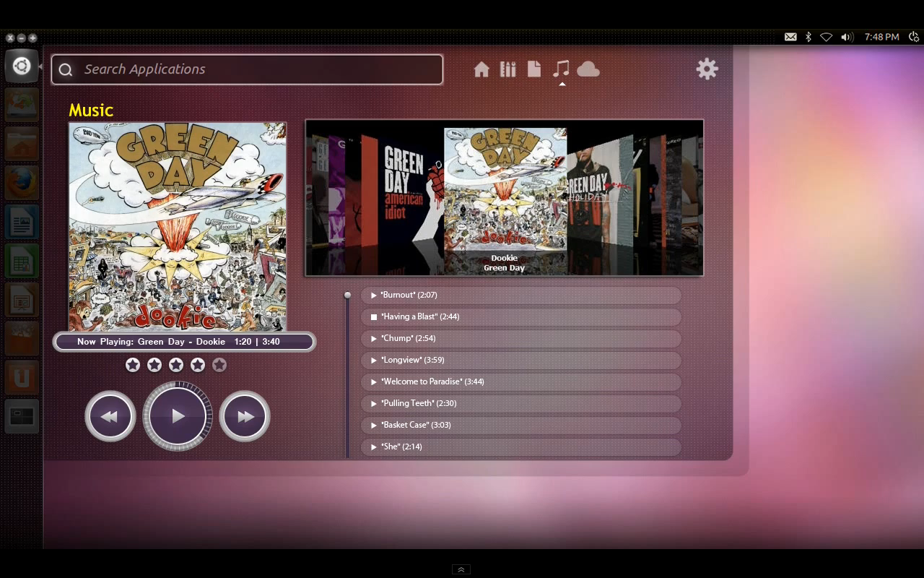Stop "Having a Blast" using its square icon
Viewport: 924px width, 578px height.
click(374, 316)
